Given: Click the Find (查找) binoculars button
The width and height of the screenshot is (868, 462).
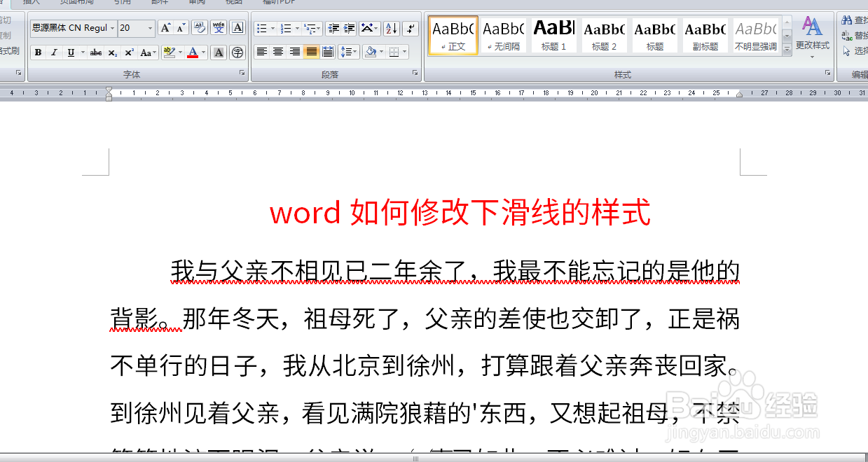Looking at the screenshot, I should [853, 20].
